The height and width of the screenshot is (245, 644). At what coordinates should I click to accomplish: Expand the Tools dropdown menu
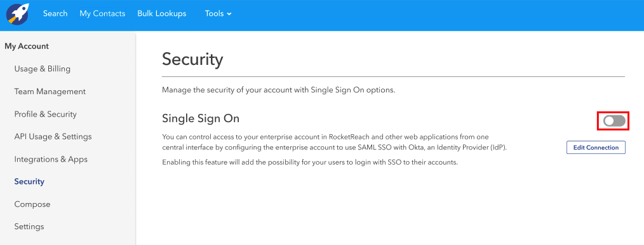[218, 13]
